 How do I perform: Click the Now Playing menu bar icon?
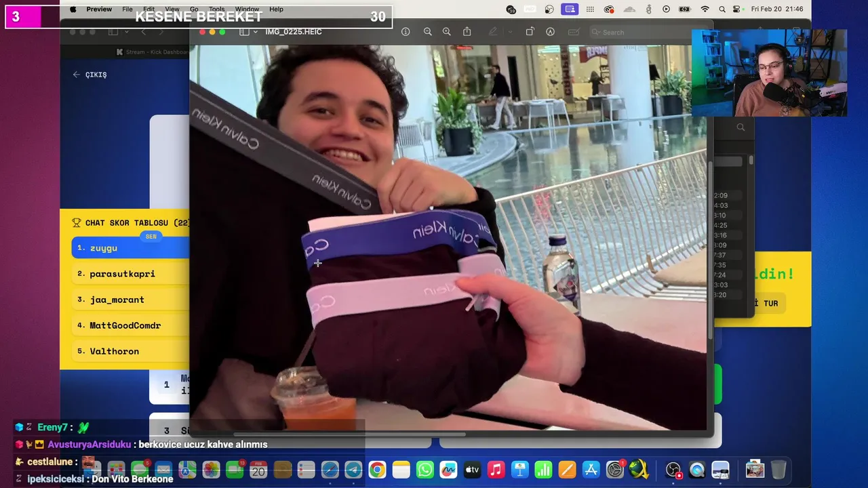pyautogui.click(x=666, y=9)
